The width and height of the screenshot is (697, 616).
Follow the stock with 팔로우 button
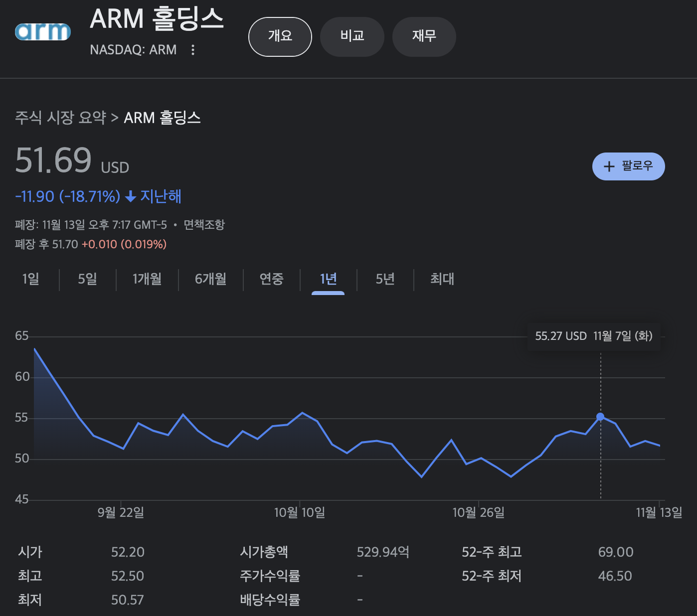click(x=628, y=166)
